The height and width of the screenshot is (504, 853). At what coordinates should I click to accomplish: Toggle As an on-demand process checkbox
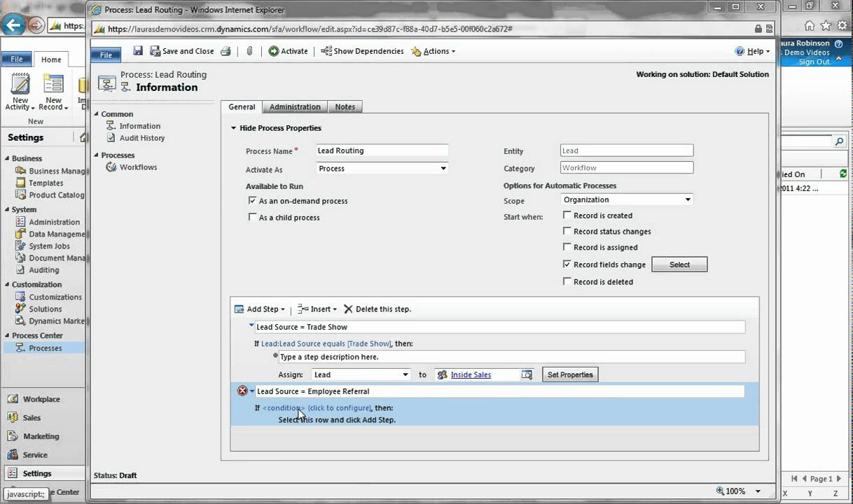(x=253, y=200)
